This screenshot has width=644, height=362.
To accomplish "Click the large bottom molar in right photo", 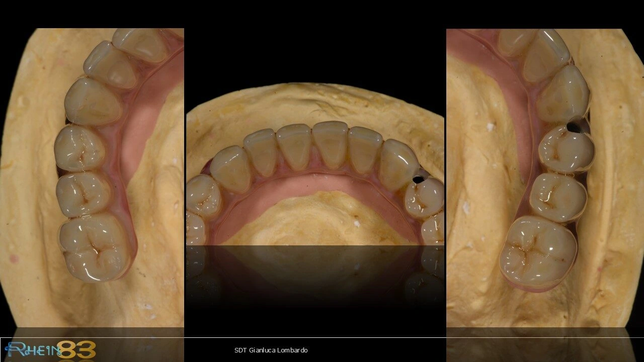I will (538, 250).
